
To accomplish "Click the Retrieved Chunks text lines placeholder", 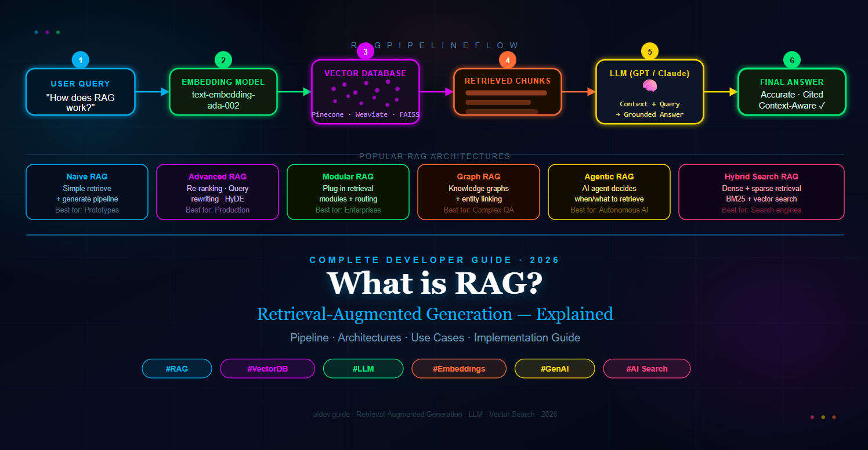I will [x=507, y=102].
